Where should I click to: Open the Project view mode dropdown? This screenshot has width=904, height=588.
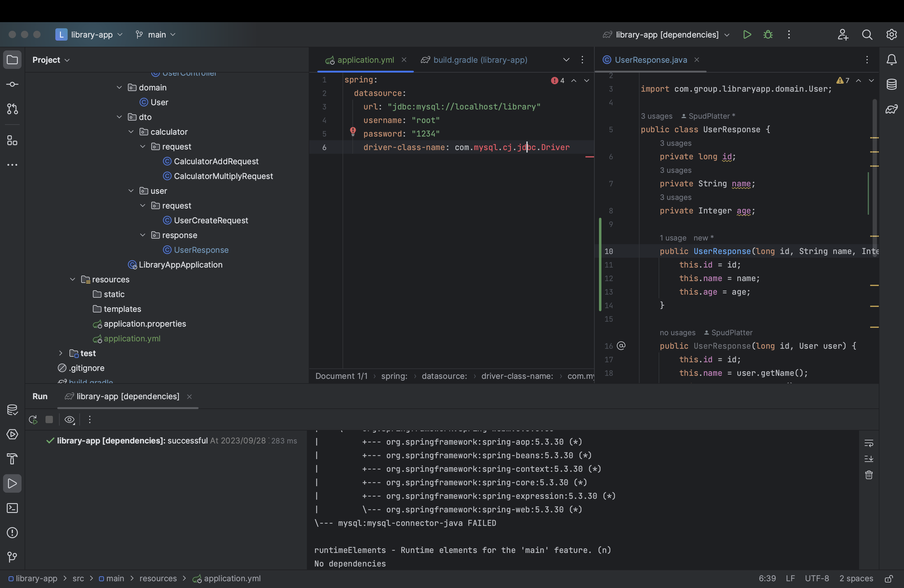(51, 60)
